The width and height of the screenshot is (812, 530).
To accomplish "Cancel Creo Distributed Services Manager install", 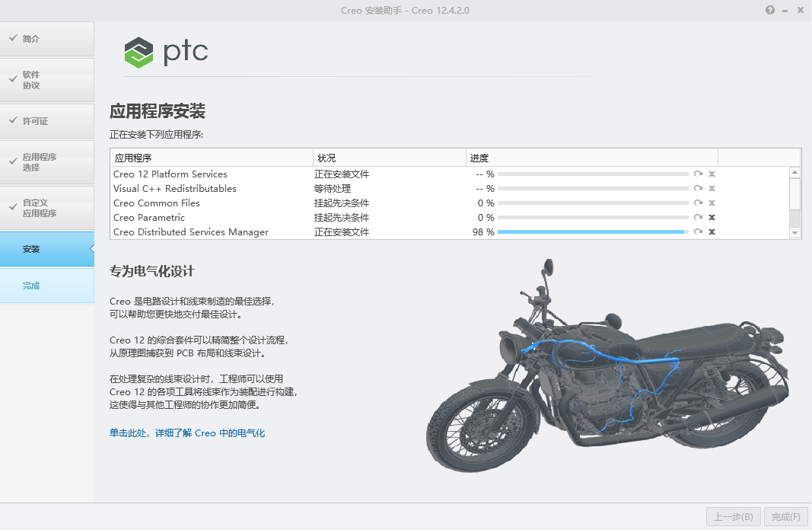I will coord(712,232).
